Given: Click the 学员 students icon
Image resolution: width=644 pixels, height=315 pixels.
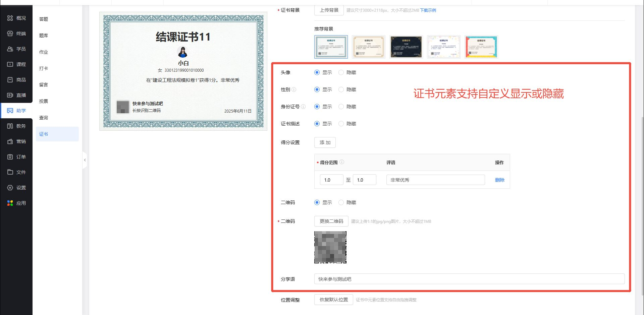Looking at the screenshot, I should (x=10, y=49).
